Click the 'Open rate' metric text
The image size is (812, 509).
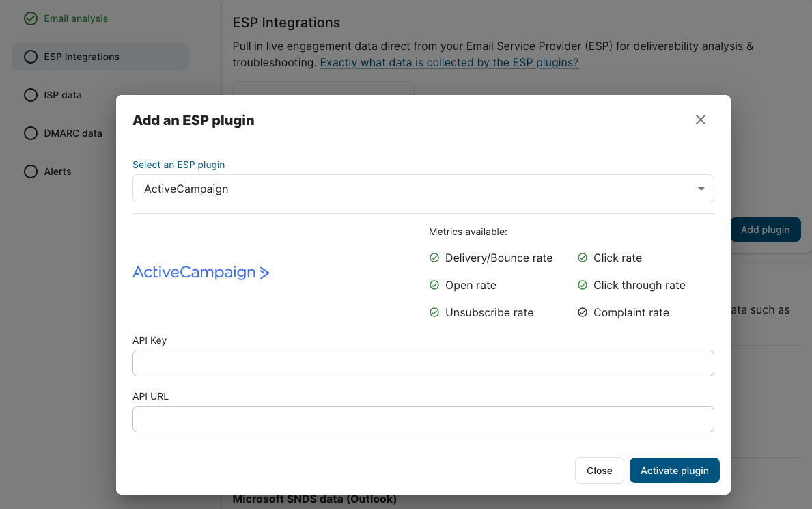coord(471,285)
